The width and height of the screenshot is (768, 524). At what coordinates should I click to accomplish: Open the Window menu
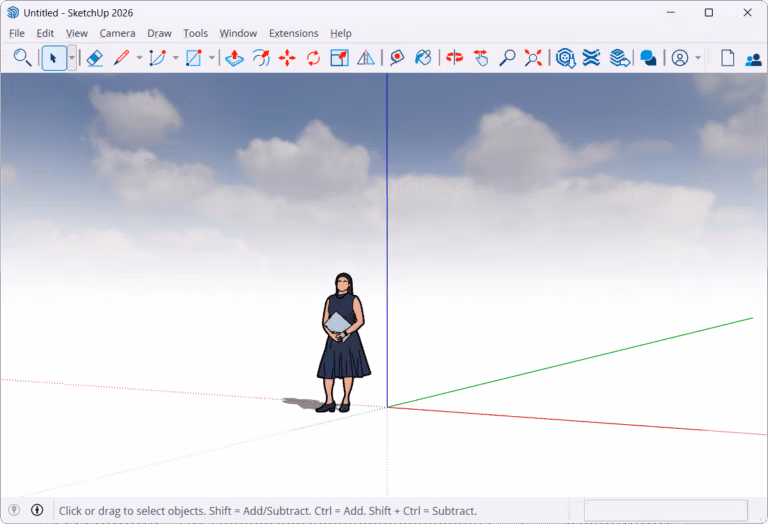[x=238, y=33]
